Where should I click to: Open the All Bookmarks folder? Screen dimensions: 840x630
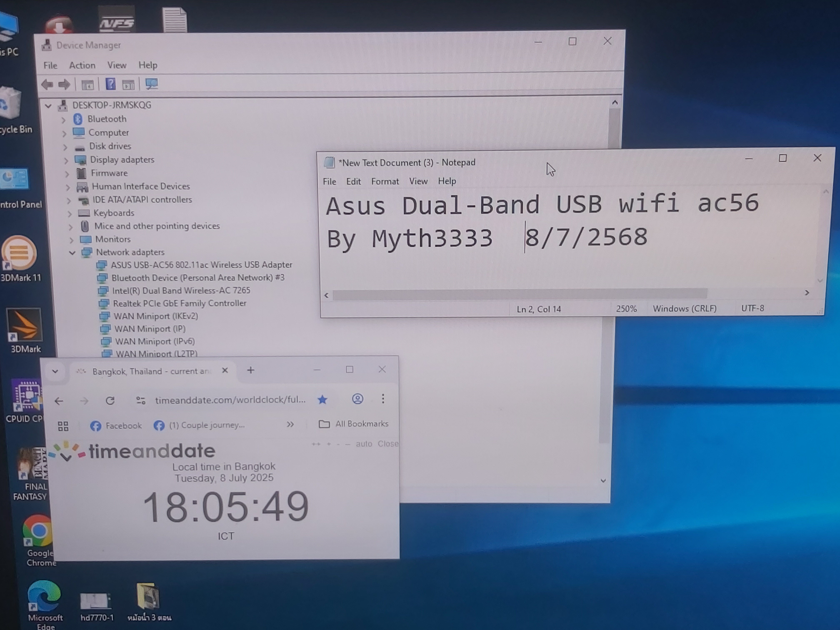[353, 424]
